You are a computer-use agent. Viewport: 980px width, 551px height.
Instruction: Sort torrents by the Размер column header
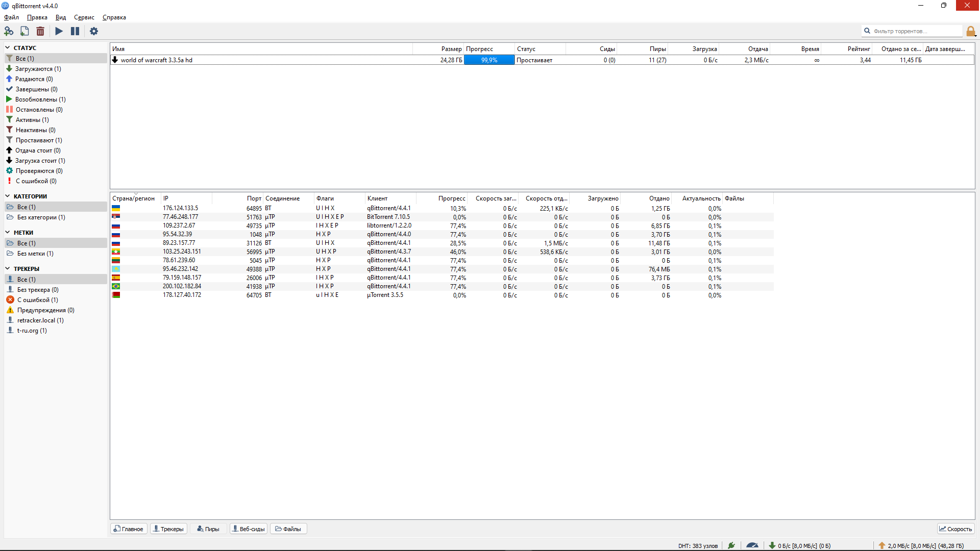[438, 49]
